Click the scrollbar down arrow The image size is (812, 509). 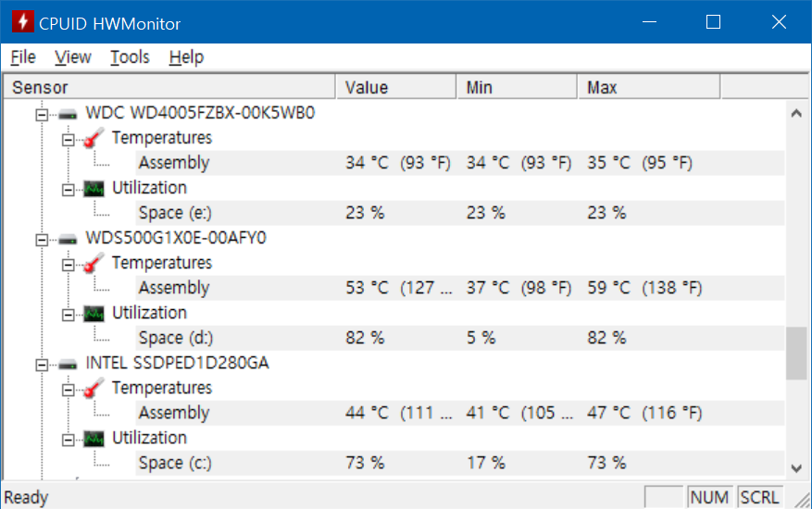796,468
